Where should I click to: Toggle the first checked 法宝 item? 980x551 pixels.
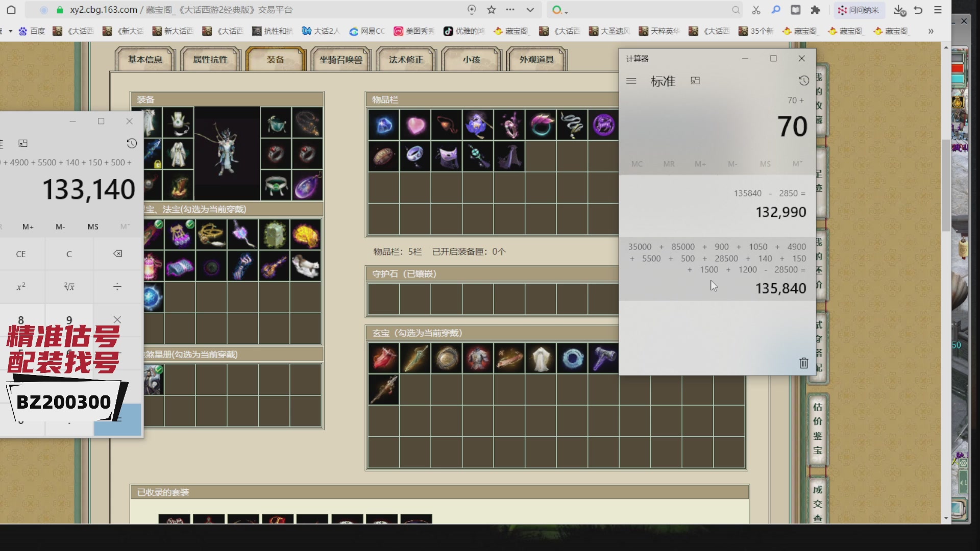point(153,234)
